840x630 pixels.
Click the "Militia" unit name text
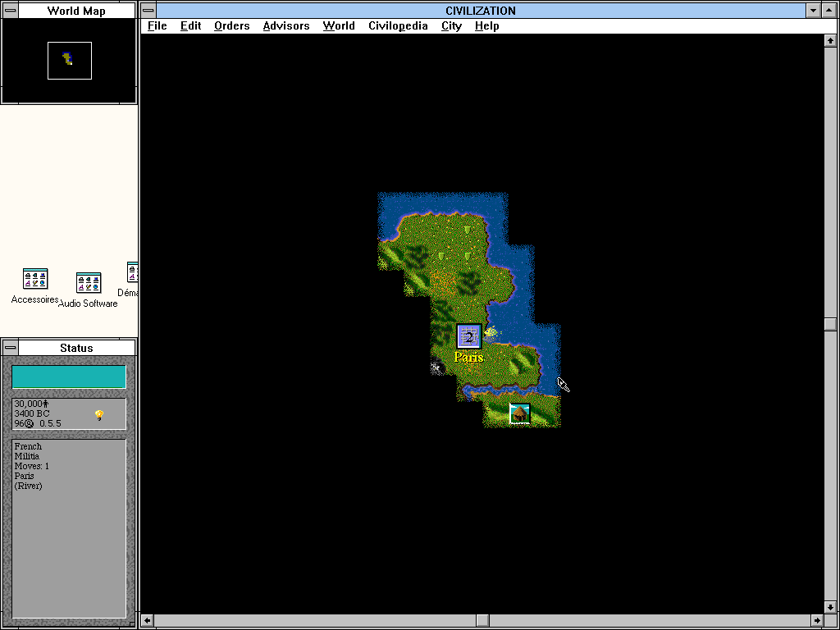click(27, 456)
